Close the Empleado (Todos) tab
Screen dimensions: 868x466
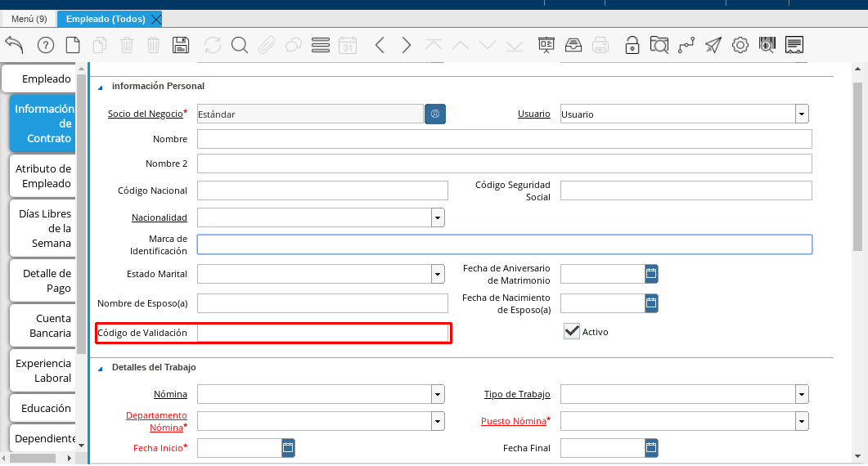tap(156, 19)
